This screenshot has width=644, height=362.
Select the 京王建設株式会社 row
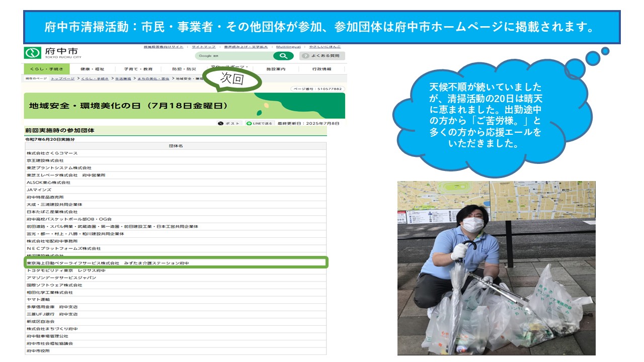176,160
